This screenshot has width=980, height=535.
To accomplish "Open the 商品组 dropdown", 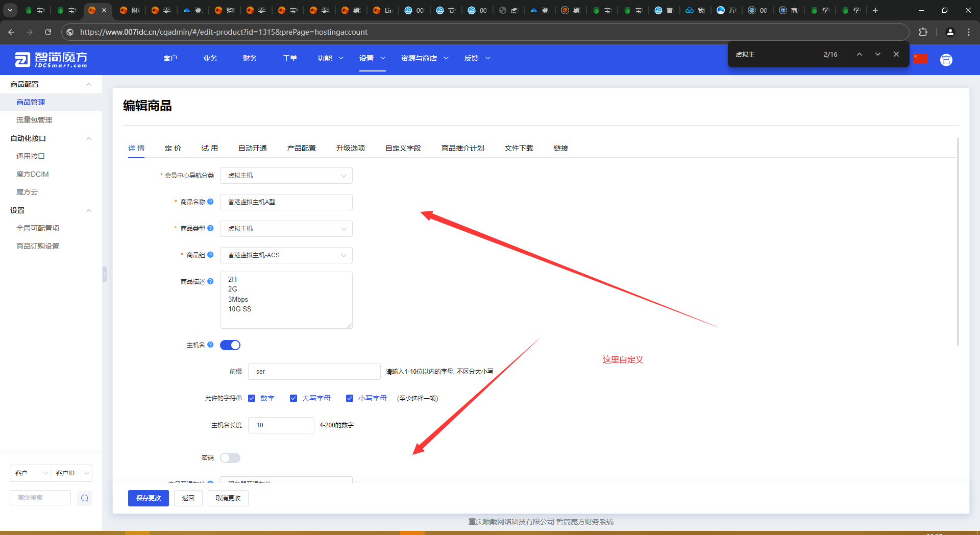I will click(x=286, y=255).
